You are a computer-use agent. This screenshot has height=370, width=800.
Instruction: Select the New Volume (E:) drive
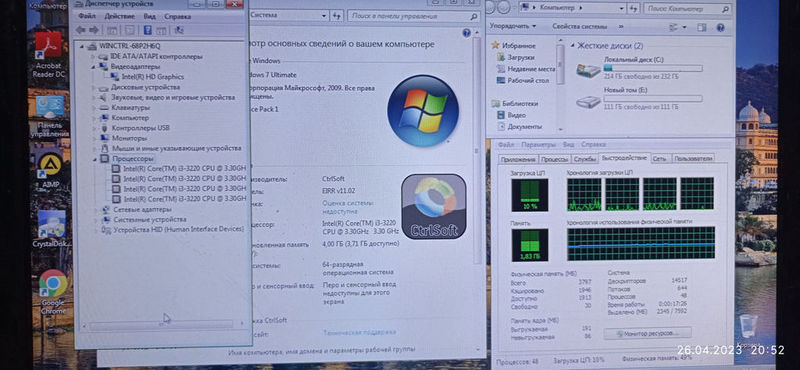pyautogui.click(x=639, y=98)
